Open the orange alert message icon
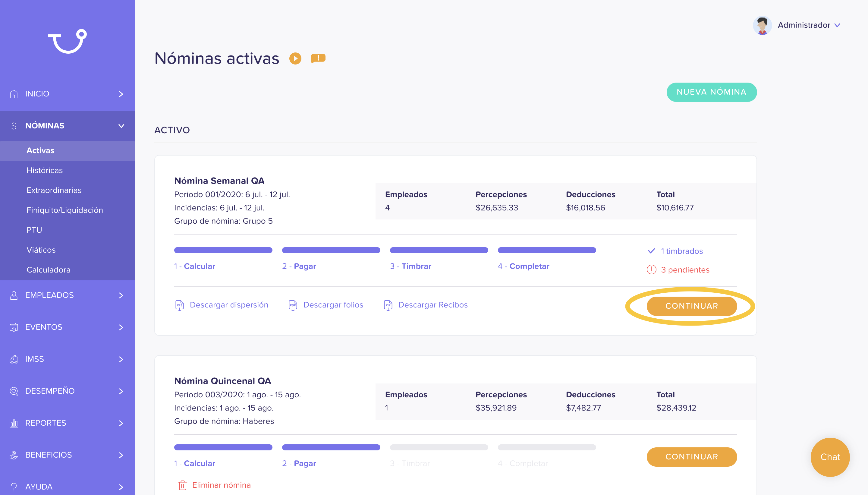 318,58
